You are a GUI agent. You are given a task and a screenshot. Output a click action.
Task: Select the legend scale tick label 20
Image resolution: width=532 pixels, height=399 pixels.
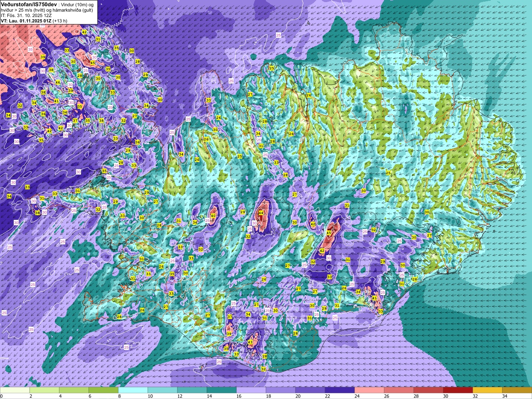pyautogui.click(x=298, y=396)
